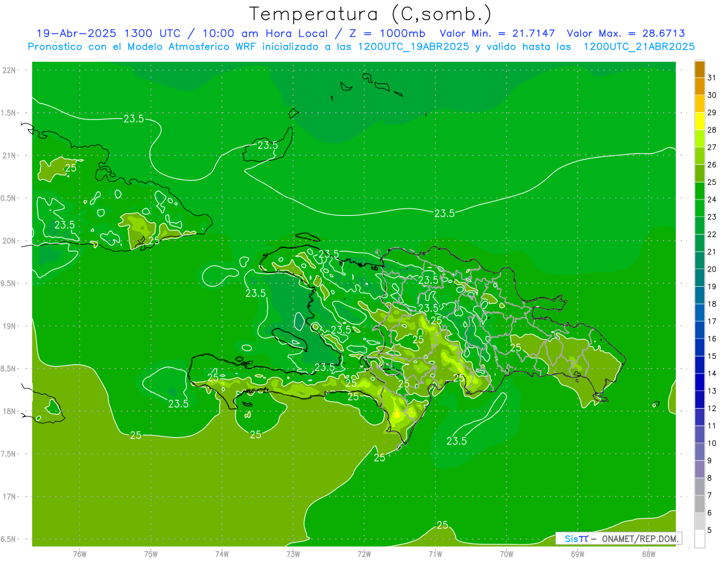Select the "Valor Min. = 21.7147" readout
This screenshot has height=562, width=728.
(x=497, y=34)
